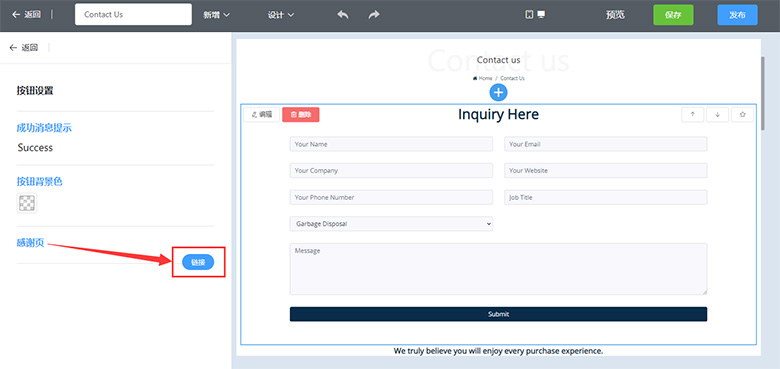Screen dimensions: 780x369
Task: Click the Job Title field
Action: click(x=605, y=197)
